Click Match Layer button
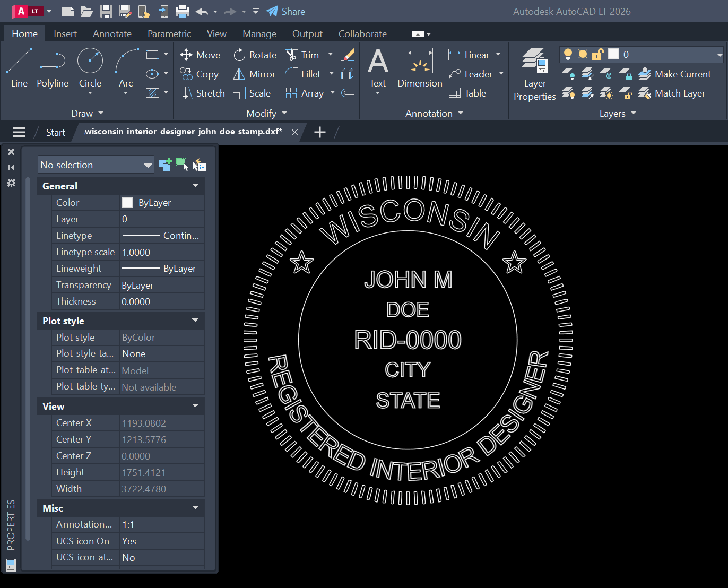Viewport: 728px width, 588px height. [x=672, y=93]
